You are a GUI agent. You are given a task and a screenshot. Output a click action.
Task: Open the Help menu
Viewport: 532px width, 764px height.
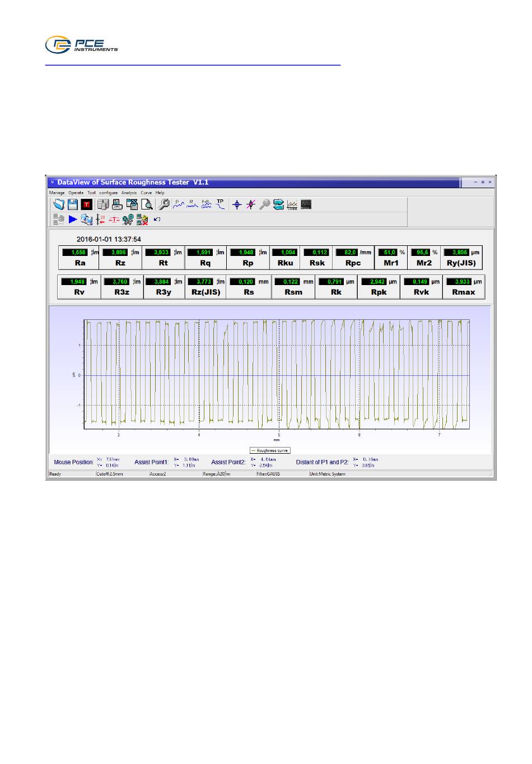[x=160, y=193]
